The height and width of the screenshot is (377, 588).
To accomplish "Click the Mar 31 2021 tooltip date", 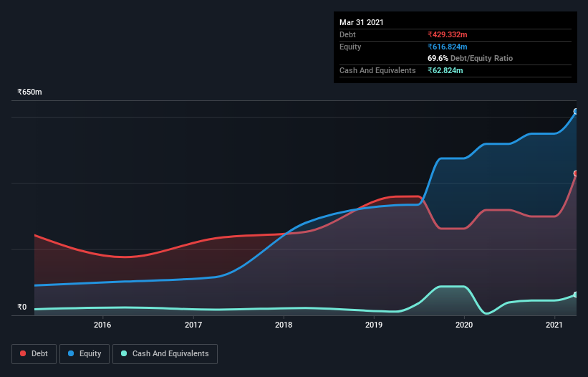I will pyautogui.click(x=362, y=22).
